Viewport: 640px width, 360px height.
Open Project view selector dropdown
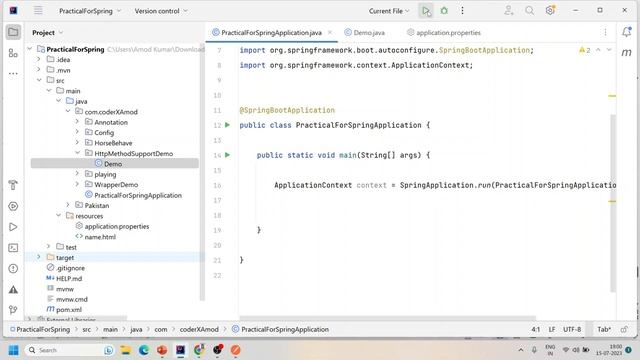point(48,33)
